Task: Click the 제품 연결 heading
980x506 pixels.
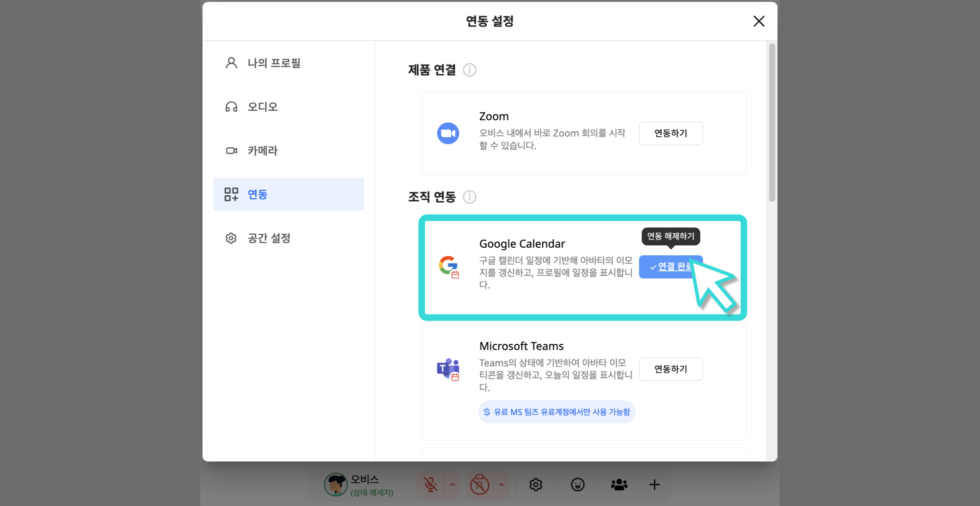Action: pos(432,70)
